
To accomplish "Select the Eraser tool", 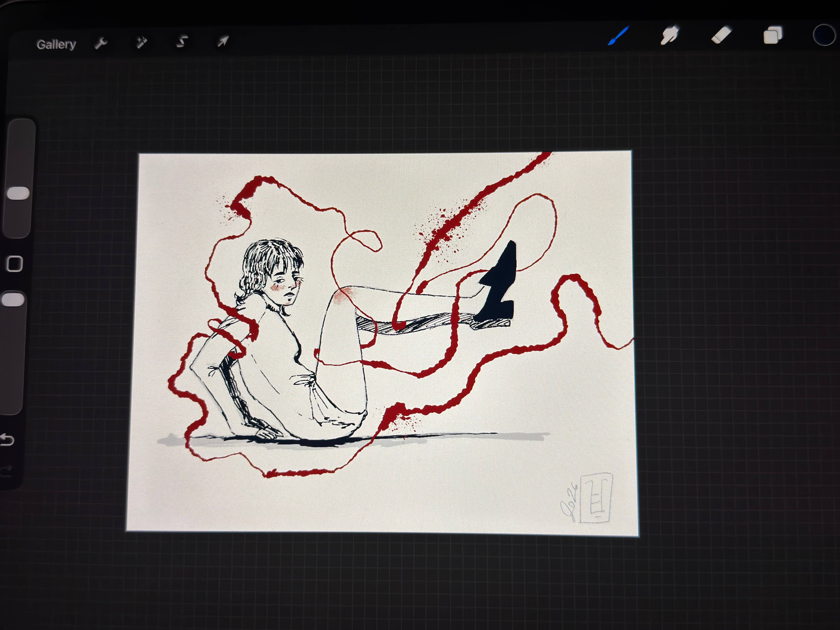I will (x=721, y=35).
